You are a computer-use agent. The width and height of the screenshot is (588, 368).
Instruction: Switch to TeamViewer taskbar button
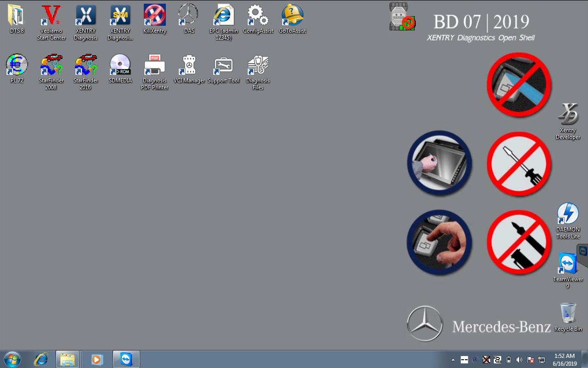click(126, 359)
